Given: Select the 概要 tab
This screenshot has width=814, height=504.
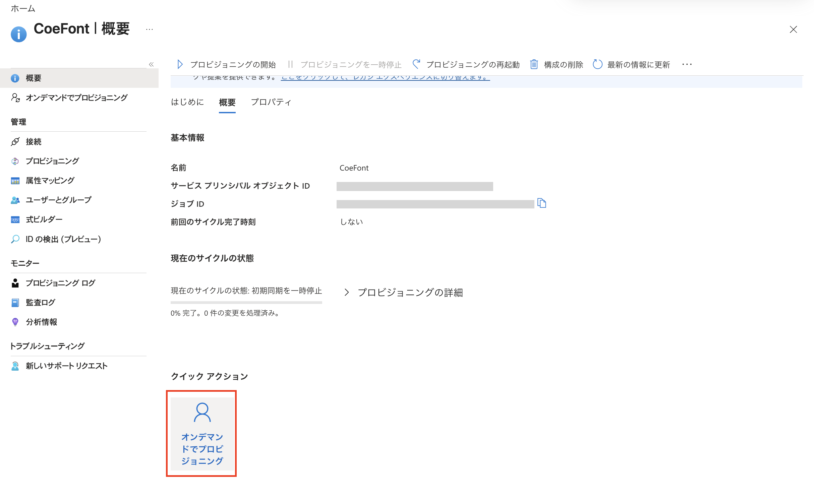Looking at the screenshot, I should (x=227, y=102).
